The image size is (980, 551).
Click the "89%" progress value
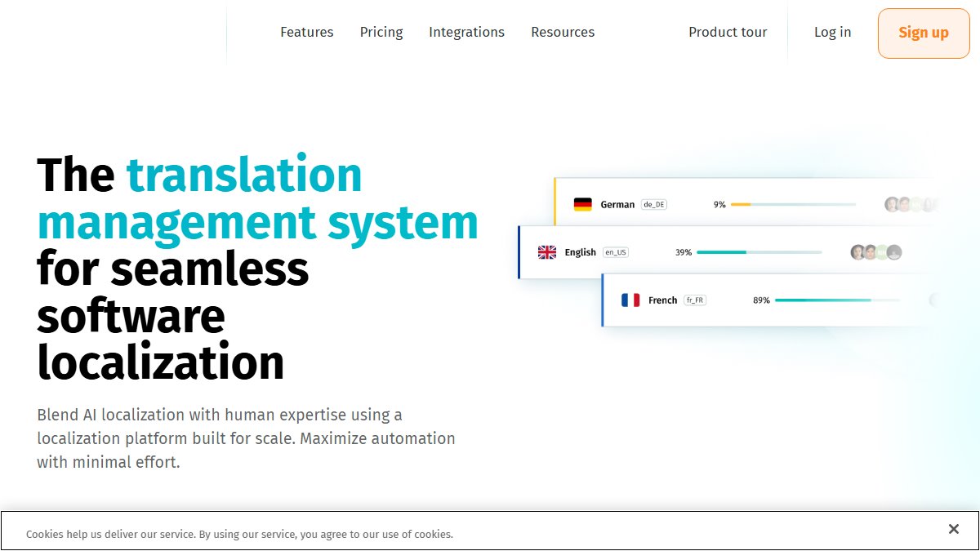tap(761, 300)
